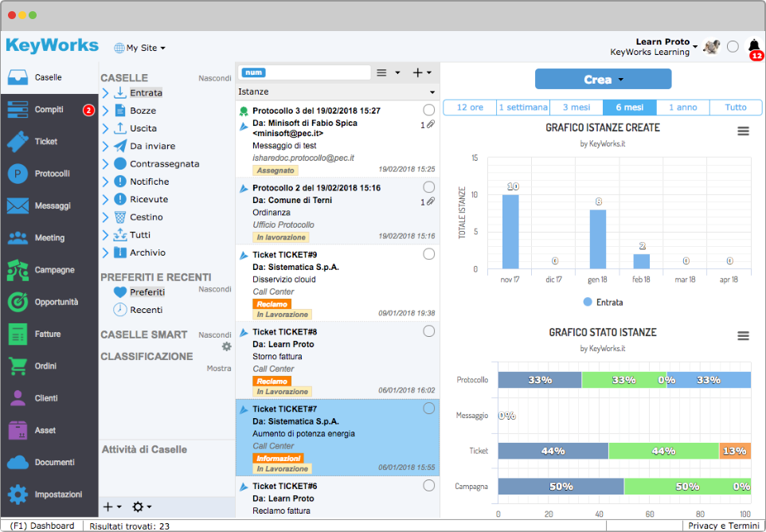766x532 pixels.
Task: Open the Opportunità target icon
Action: pos(18,303)
